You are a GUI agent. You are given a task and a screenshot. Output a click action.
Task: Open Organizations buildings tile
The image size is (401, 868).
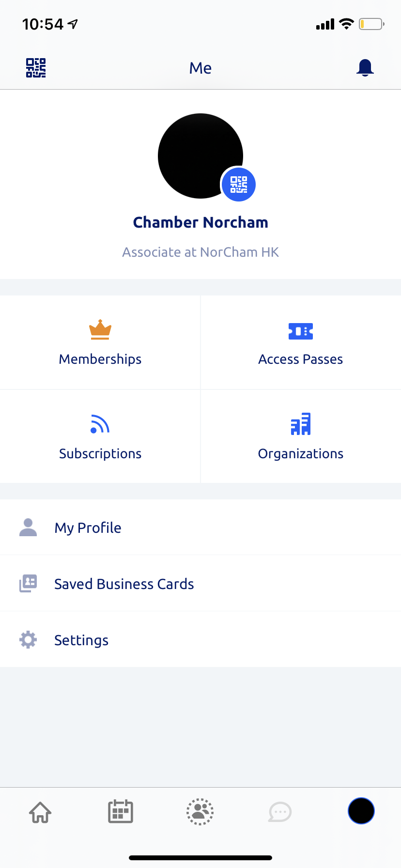[301, 436]
